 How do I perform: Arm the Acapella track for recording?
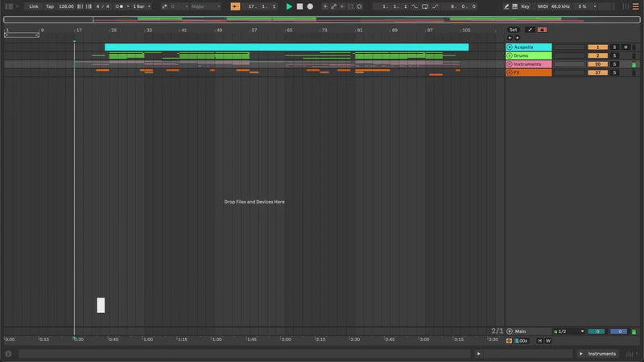point(625,47)
